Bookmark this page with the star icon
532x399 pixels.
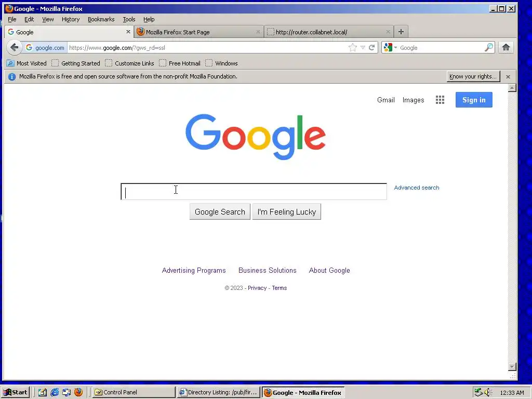(353, 47)
